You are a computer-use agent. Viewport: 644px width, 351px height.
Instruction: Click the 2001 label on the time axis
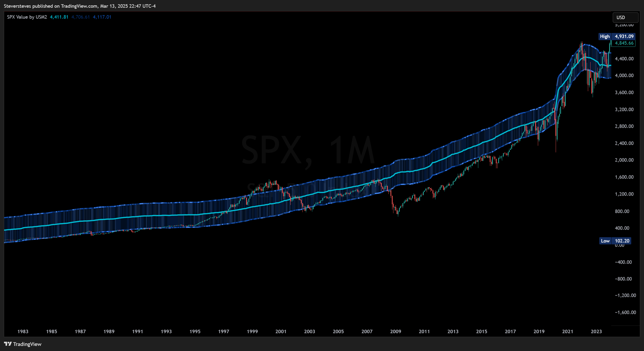281,332
